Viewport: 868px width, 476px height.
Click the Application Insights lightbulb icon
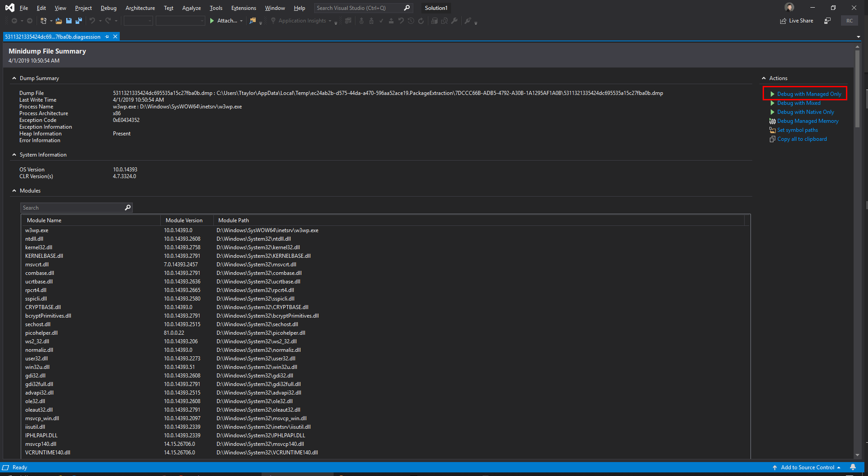click(x=273, y=21)
